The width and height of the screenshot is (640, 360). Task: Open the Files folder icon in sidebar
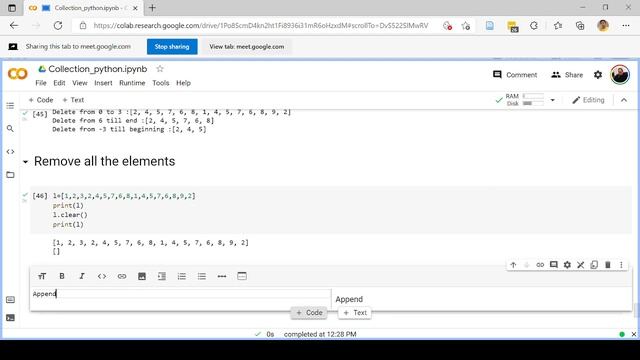[x=10, y=175]
